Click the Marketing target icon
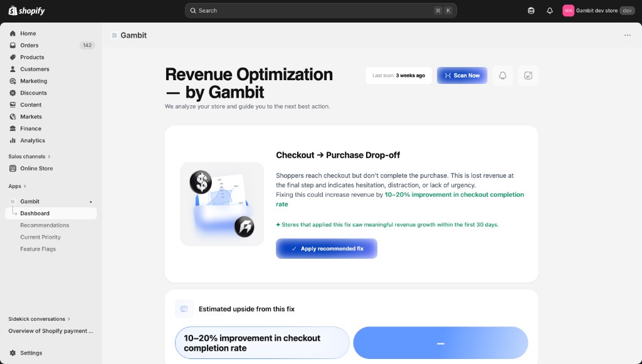 [13, 81]
